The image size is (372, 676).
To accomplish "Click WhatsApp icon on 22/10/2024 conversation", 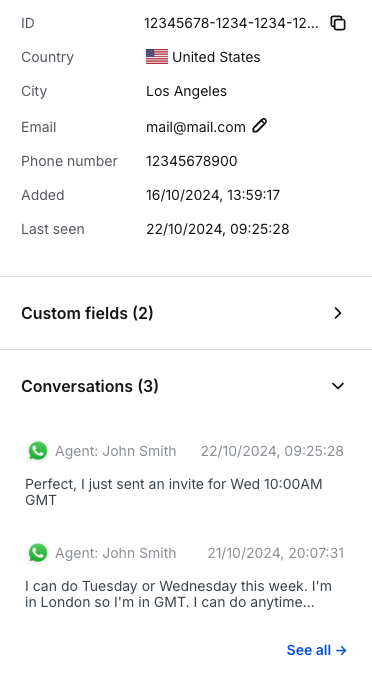I will [38, 451].
